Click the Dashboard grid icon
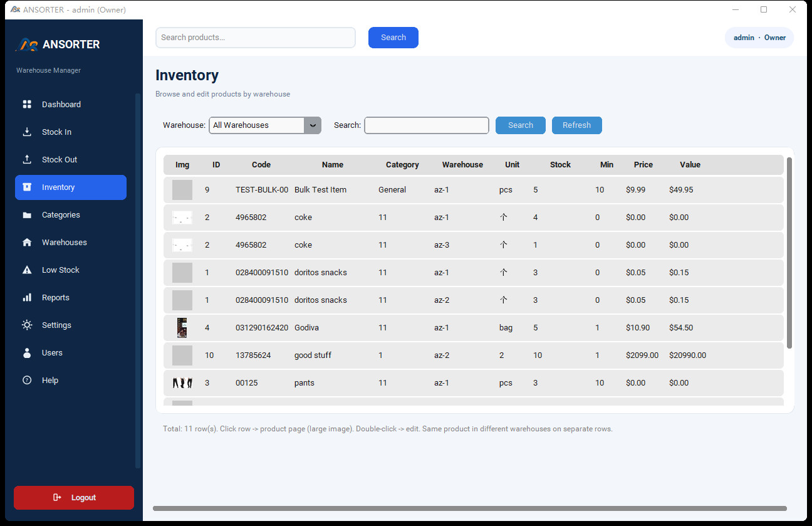 27,104
